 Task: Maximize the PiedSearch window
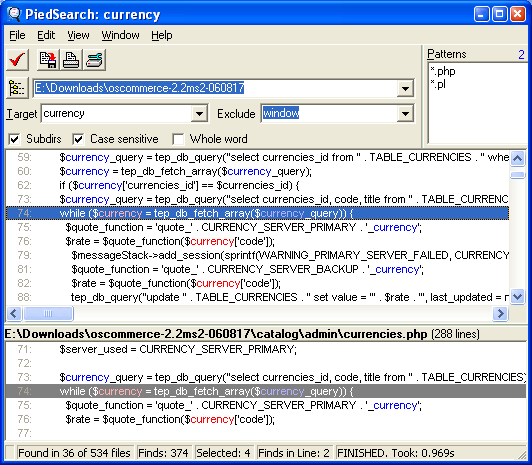pyautogui.click(x=499, y=14)
